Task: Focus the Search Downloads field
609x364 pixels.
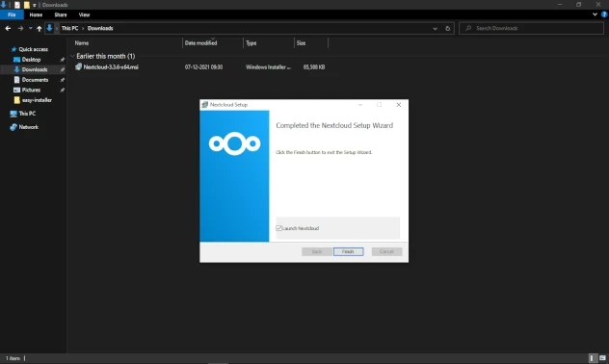Action: point(531,28)
